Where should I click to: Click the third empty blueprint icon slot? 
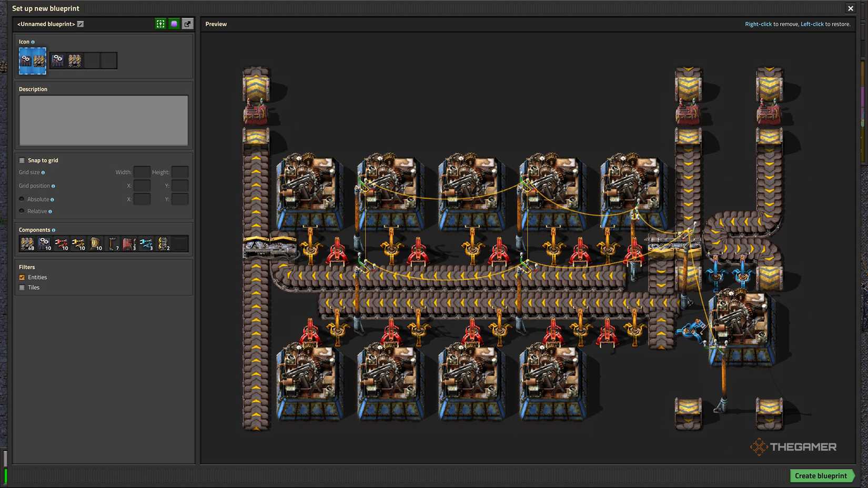(x=92, y=60)
